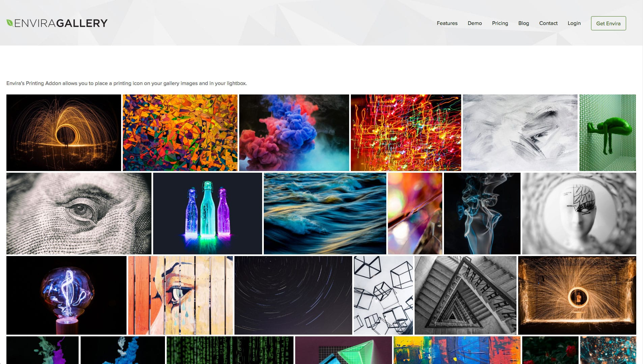Open the Features menu item
The height and width of the screenshot is (364, 643).
click(447, 23)
